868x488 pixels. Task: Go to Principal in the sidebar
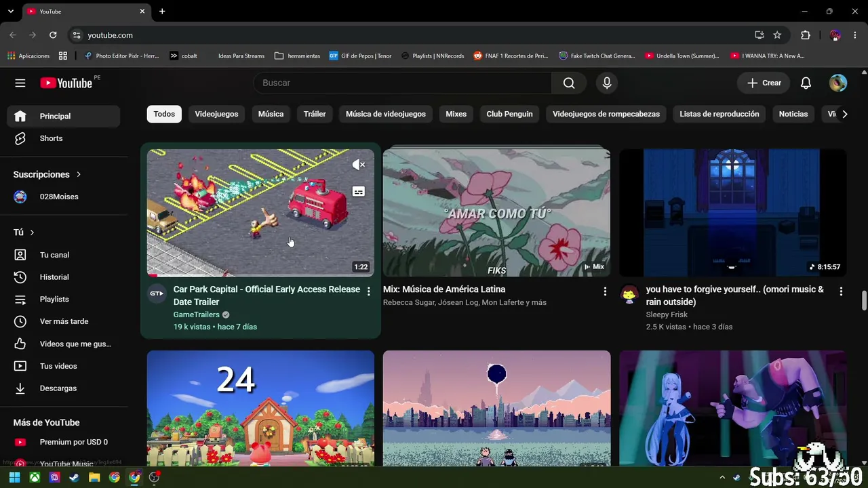(64, 116)
